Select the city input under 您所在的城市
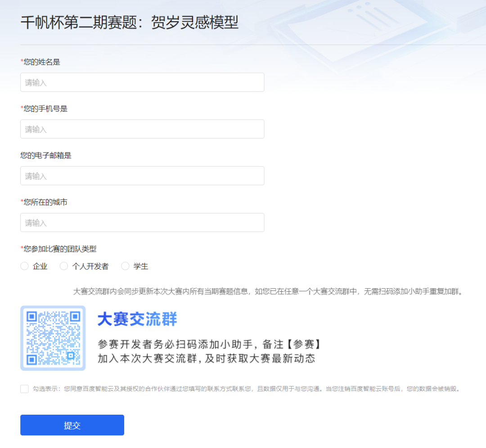 coord(142,222)
